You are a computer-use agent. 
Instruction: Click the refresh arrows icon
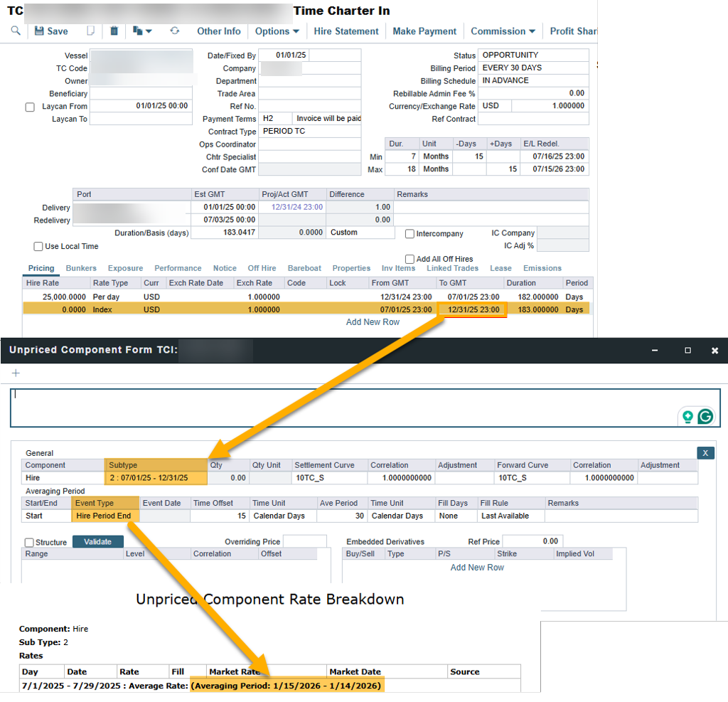[x=174, y=31]
